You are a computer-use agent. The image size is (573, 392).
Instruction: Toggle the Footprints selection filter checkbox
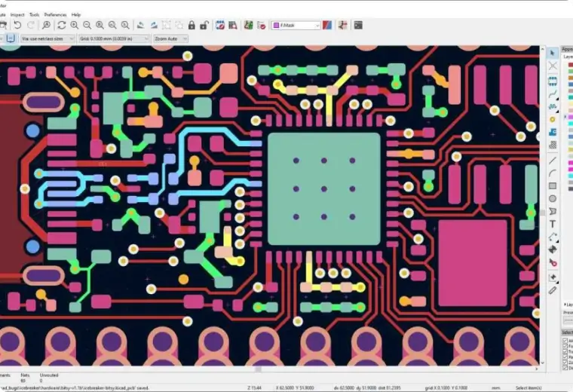pyautogui.click(x=565, y=346)
